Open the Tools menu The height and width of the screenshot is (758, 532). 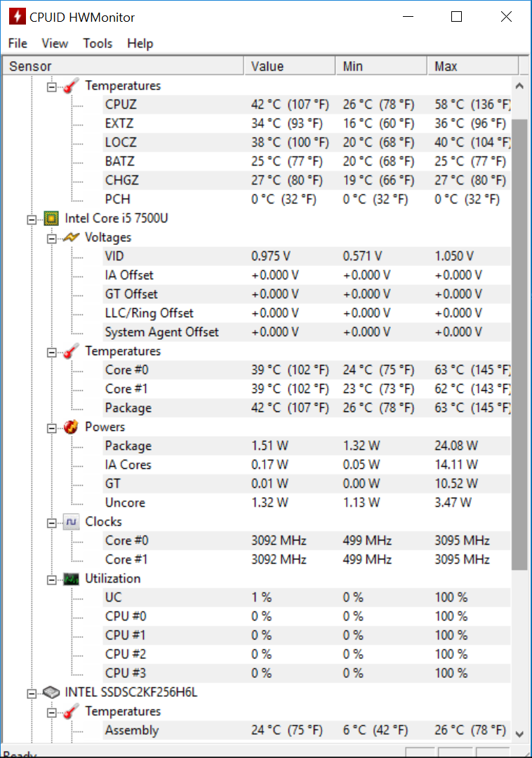point(98,44)
